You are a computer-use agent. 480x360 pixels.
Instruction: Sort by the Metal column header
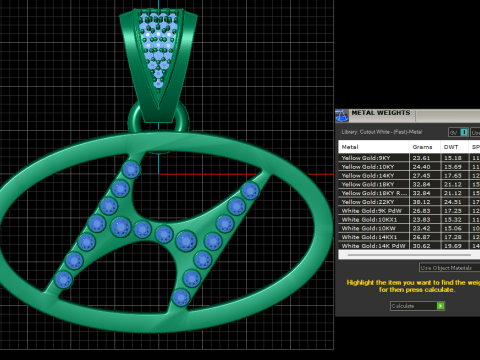pyautogui.click(x=374, y=147)
